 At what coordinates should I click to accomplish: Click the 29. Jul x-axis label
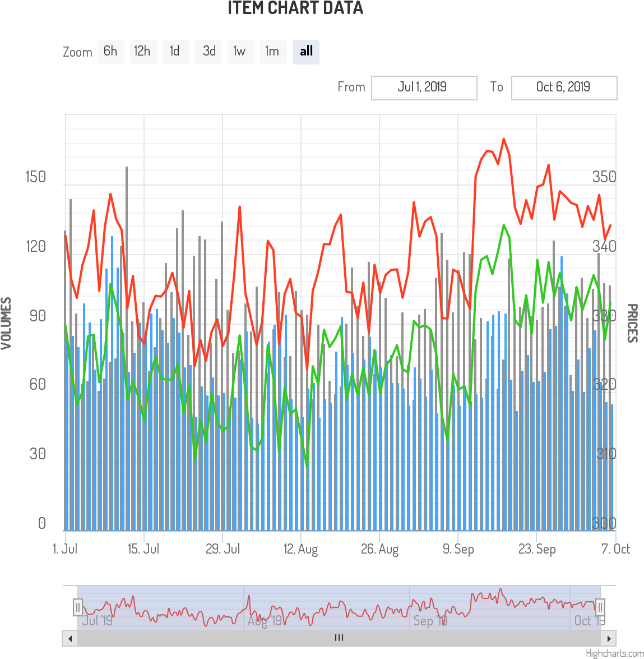(x=223, y=549)
